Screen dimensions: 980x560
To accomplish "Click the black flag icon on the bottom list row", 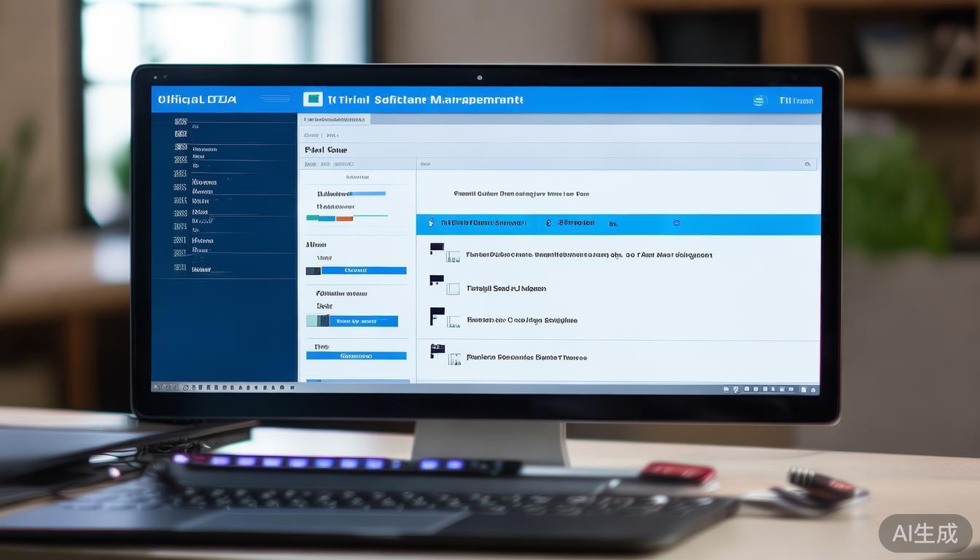I will point(437,349).
